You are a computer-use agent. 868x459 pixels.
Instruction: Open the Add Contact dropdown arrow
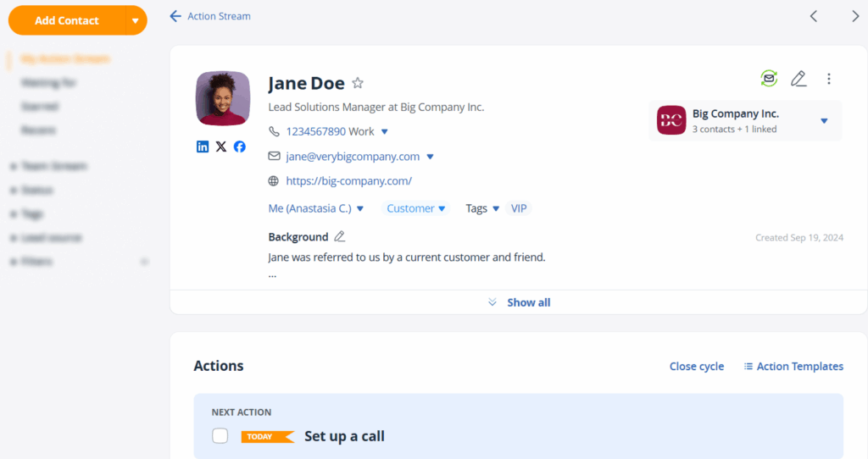tap(135, 20)
